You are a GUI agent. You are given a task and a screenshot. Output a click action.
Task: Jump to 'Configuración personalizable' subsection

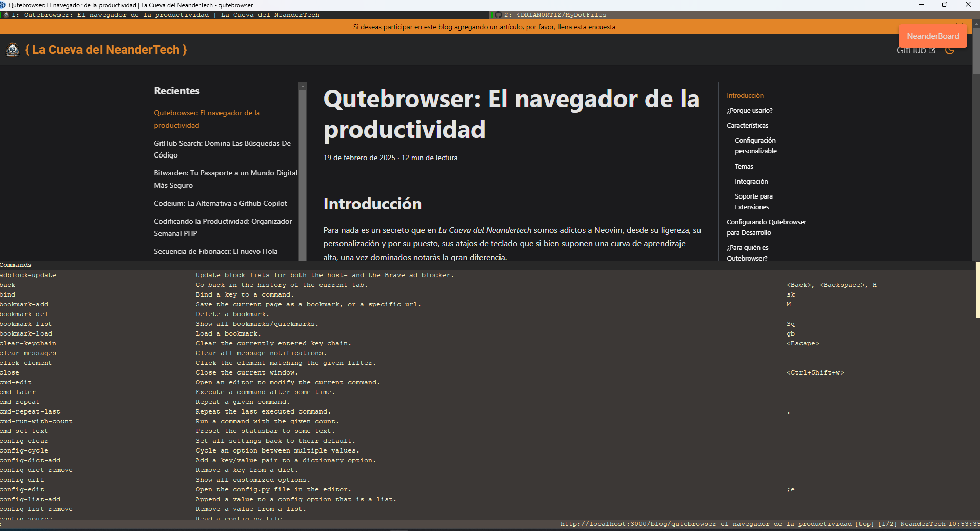click(x=755, y=146)
